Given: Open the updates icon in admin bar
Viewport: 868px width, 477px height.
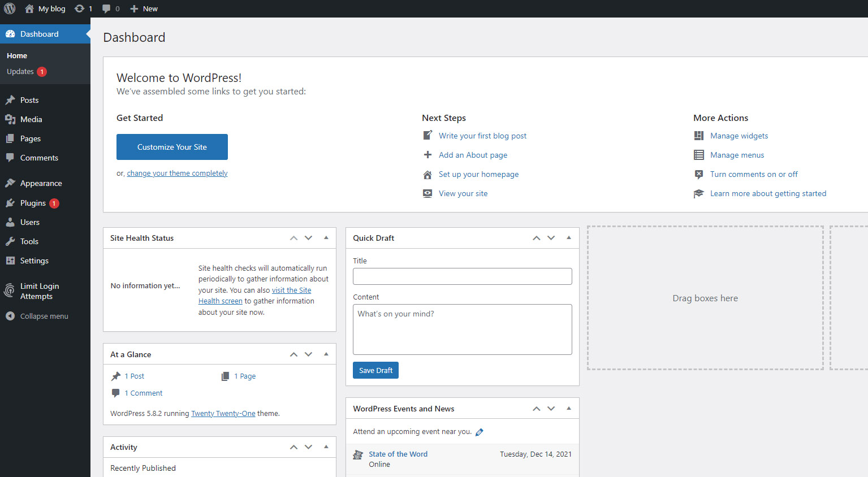Looking at the screenshot, I should click(80, 8).
